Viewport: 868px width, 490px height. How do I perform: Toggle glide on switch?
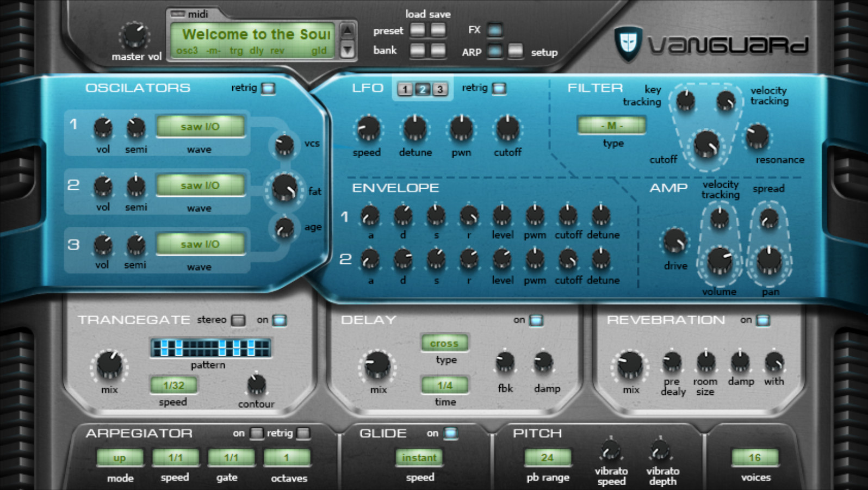pyautogui.click(x=450, y=433)
